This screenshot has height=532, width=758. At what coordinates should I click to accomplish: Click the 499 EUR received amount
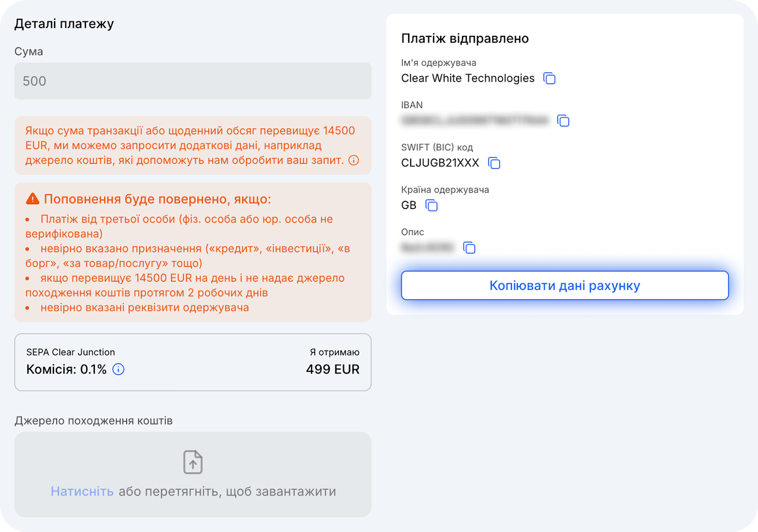(x=333, y=369)
